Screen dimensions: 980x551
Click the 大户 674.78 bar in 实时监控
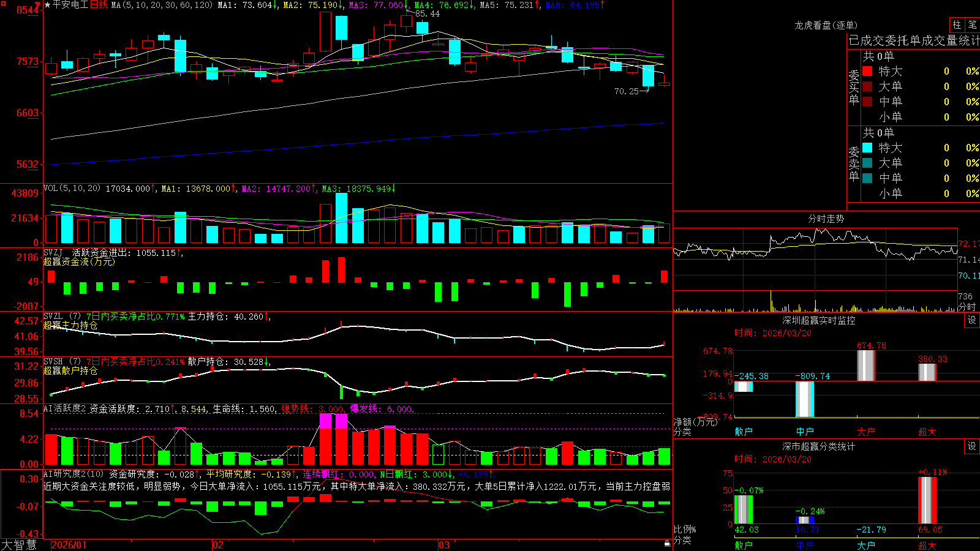(x=866, y=365)
